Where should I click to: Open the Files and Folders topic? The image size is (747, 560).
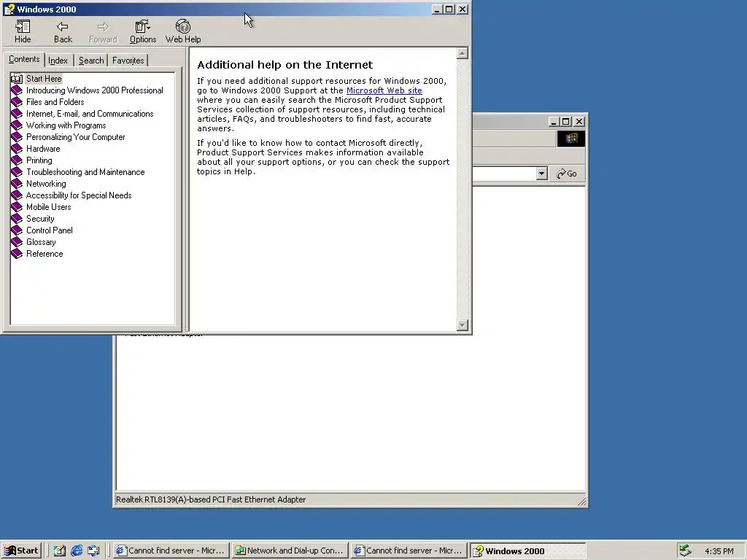55,102
